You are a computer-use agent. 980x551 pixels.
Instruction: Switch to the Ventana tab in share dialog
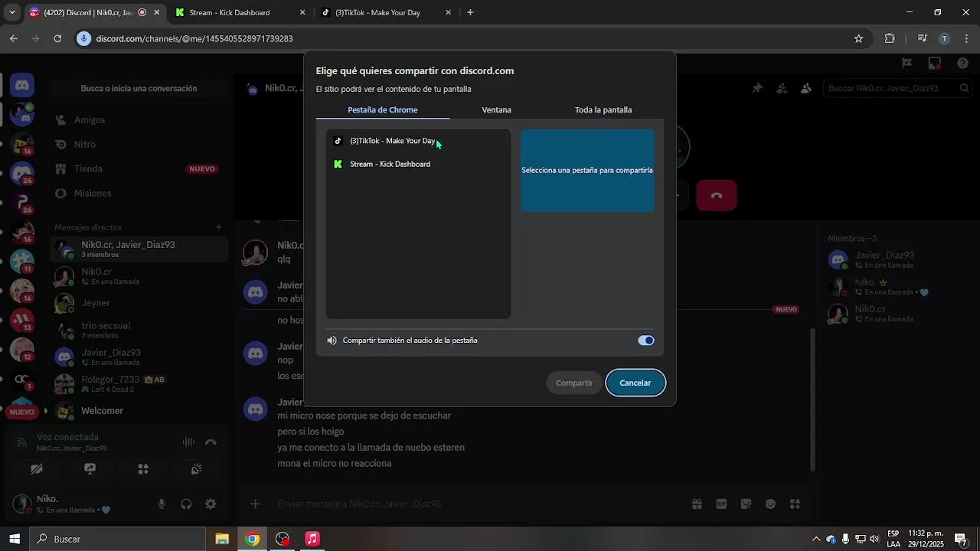(496, 109)
